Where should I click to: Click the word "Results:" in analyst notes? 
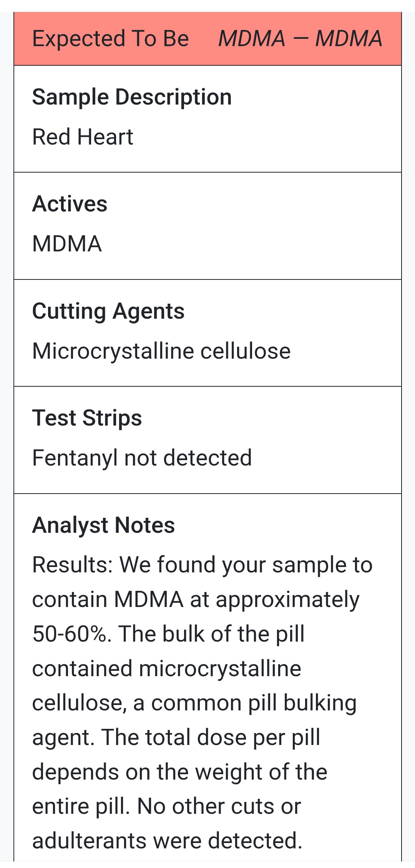click(72, 565)
